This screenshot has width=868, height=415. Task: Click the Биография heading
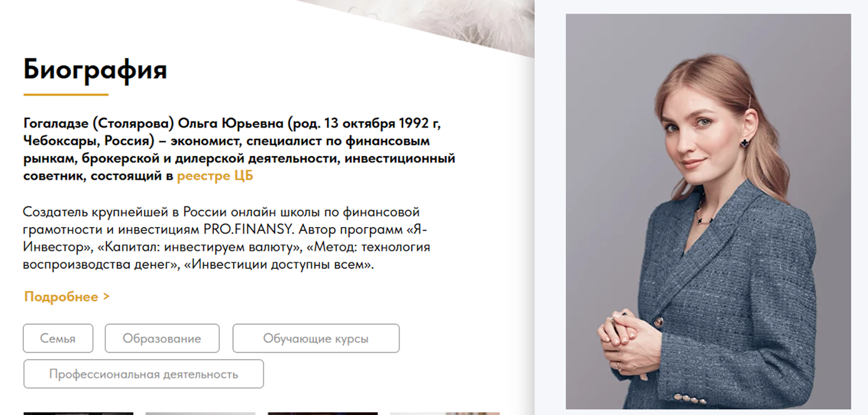95,69
